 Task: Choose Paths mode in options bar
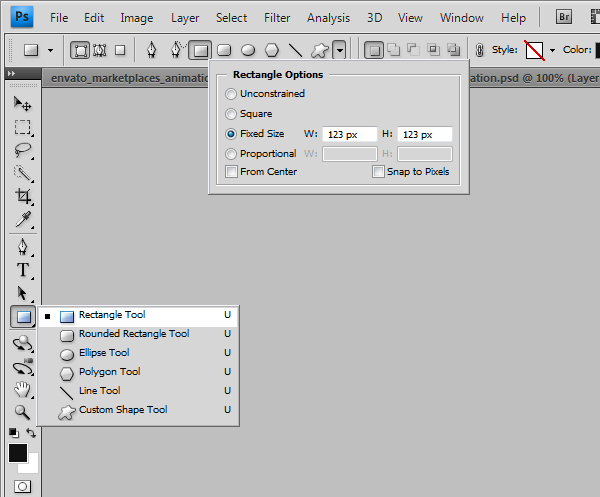[x=100, y=50]
